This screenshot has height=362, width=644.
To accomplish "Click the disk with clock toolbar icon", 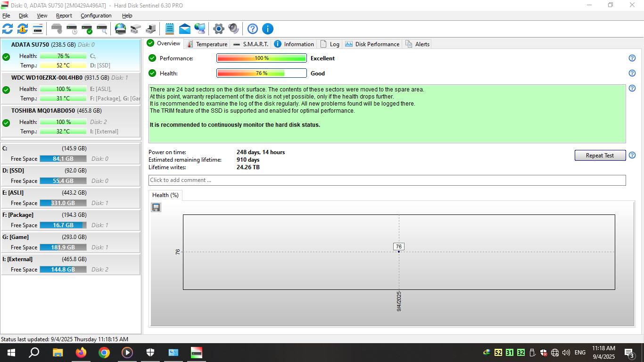I will (72, 29).
